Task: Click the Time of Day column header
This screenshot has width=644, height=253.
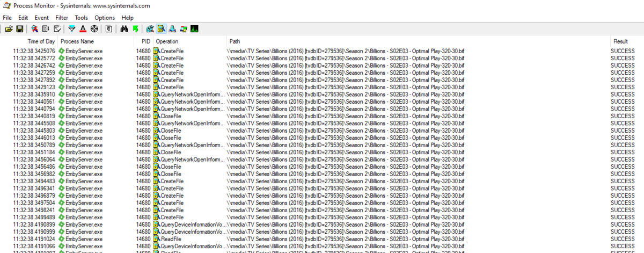Action: (x=29, y=41)
